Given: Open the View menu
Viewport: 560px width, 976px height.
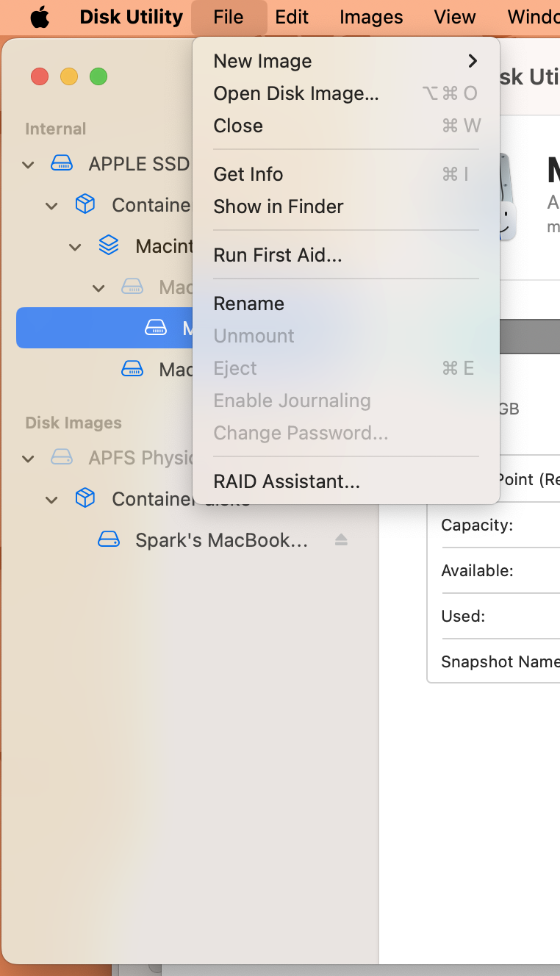Looking at the screenshot, I should click(x=455, y=17).
